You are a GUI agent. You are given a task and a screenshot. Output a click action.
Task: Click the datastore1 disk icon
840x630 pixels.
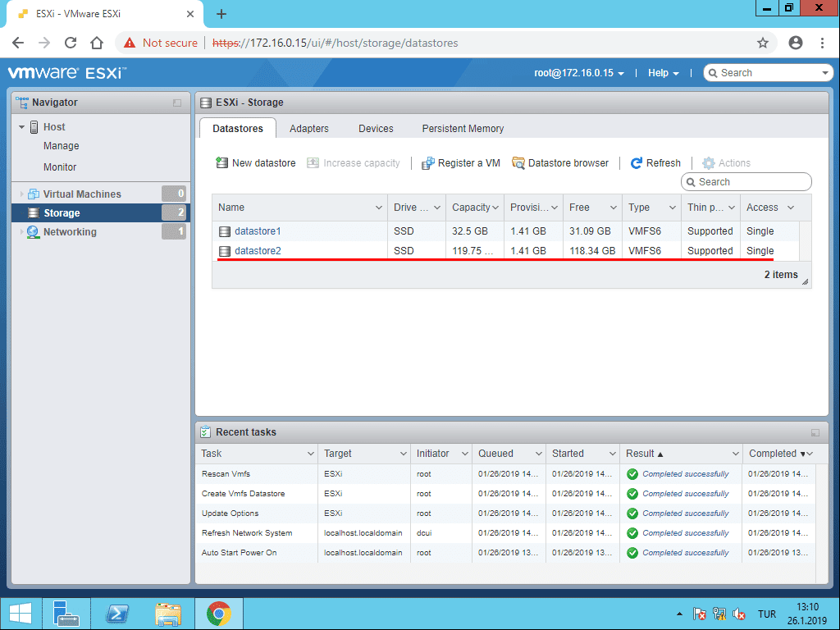[225, 231]
